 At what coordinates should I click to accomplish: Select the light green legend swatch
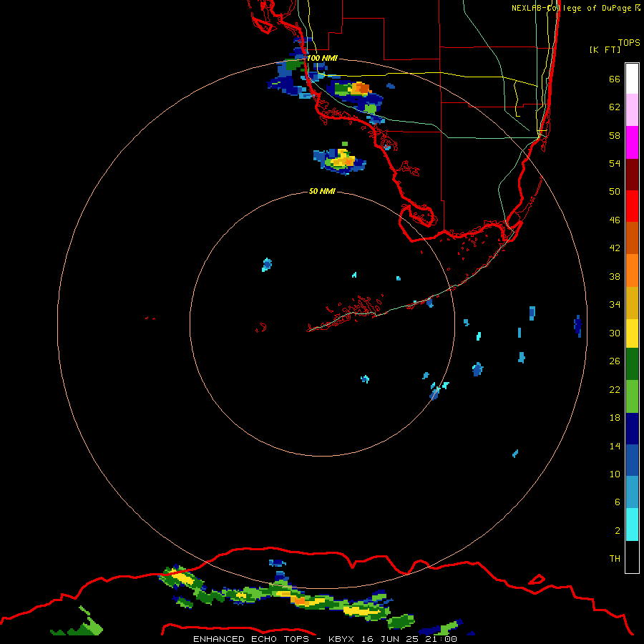tap(632, 396)
